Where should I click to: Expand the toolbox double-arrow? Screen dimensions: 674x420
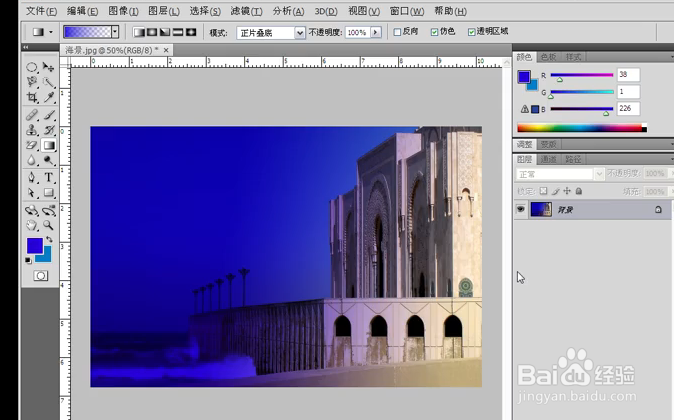click(26, 47)
